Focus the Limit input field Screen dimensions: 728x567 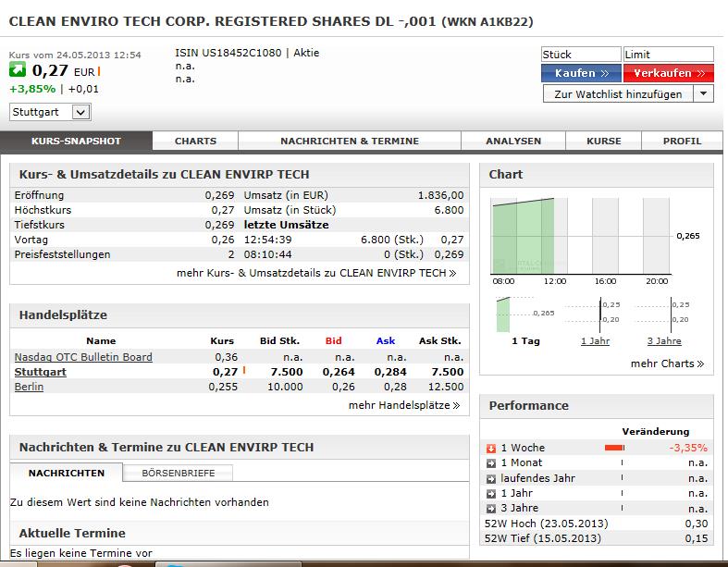[x=667, y=55]
